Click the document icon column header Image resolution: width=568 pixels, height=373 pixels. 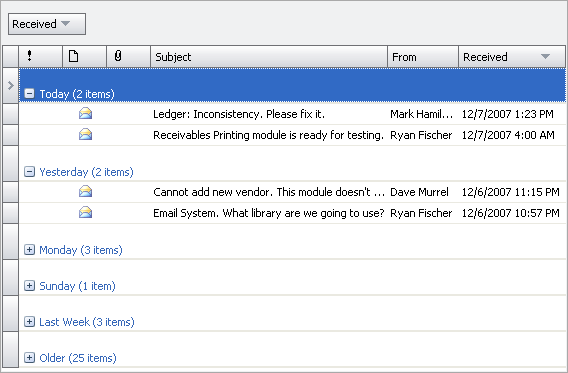click(84, 56)
